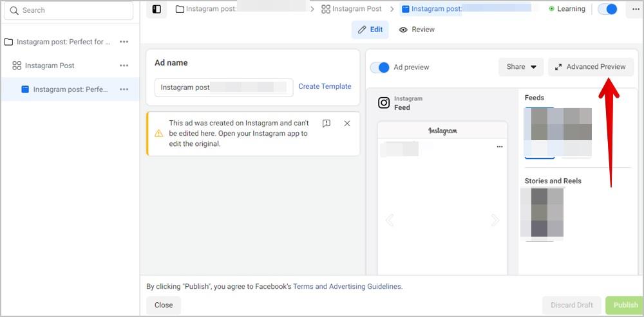Click Discard Draft button
Image resolution: width=644 pixels, height=317 pixels.
pos(572,305)
